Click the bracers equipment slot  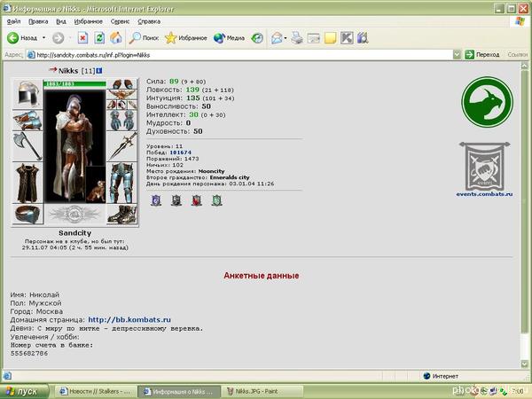(x=27, y=120)
